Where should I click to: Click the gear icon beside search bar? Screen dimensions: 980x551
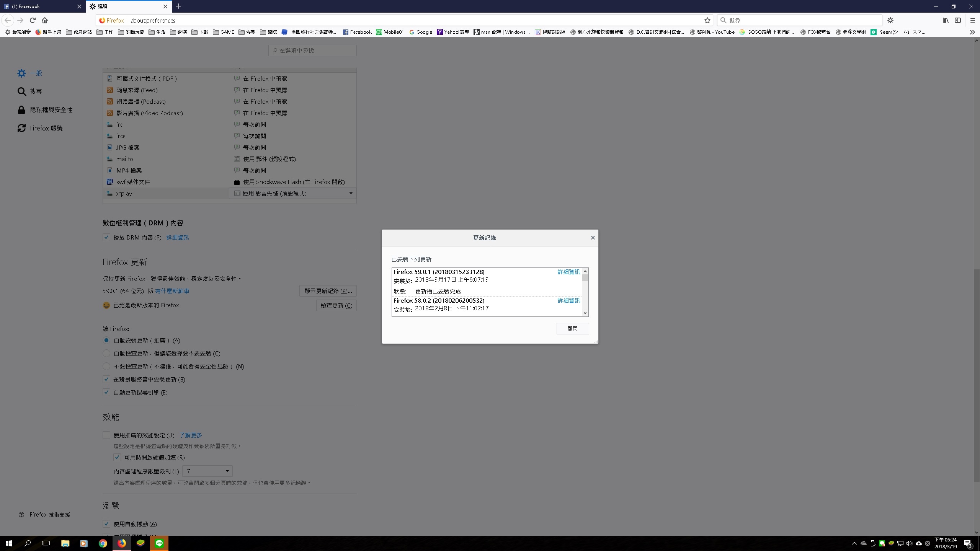[x=890, y=20]
